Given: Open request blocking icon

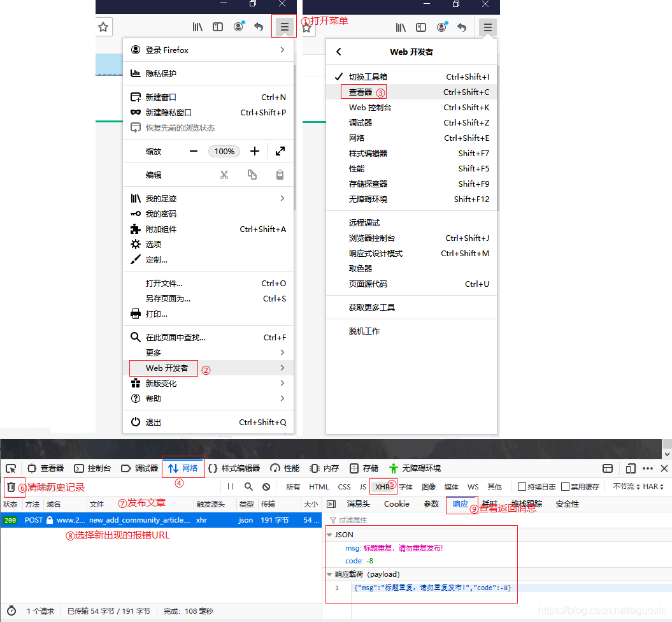Looking at the screenshot, I should (x=266, y=486).
